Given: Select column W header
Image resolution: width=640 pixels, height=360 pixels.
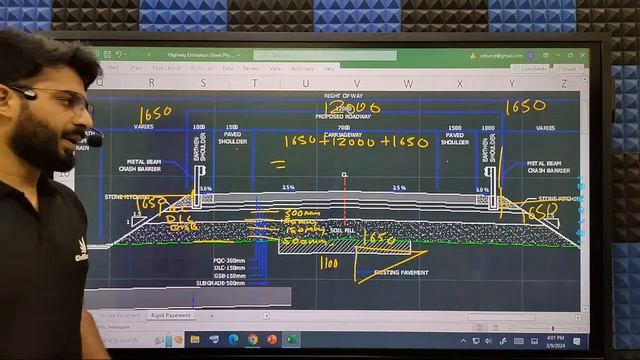Looking at the screenshot, I should [x=408, y=84].
